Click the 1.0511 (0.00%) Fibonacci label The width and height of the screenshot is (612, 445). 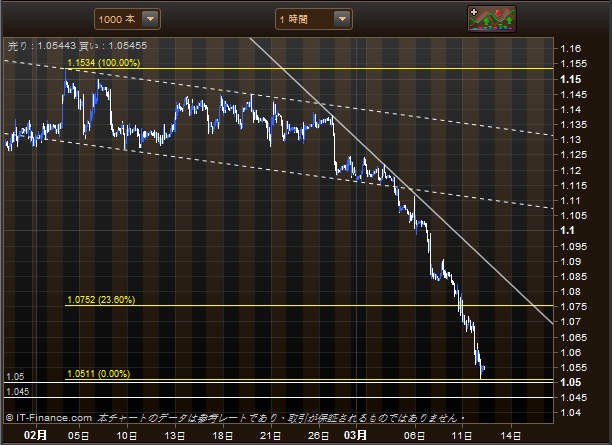(99, 374)
